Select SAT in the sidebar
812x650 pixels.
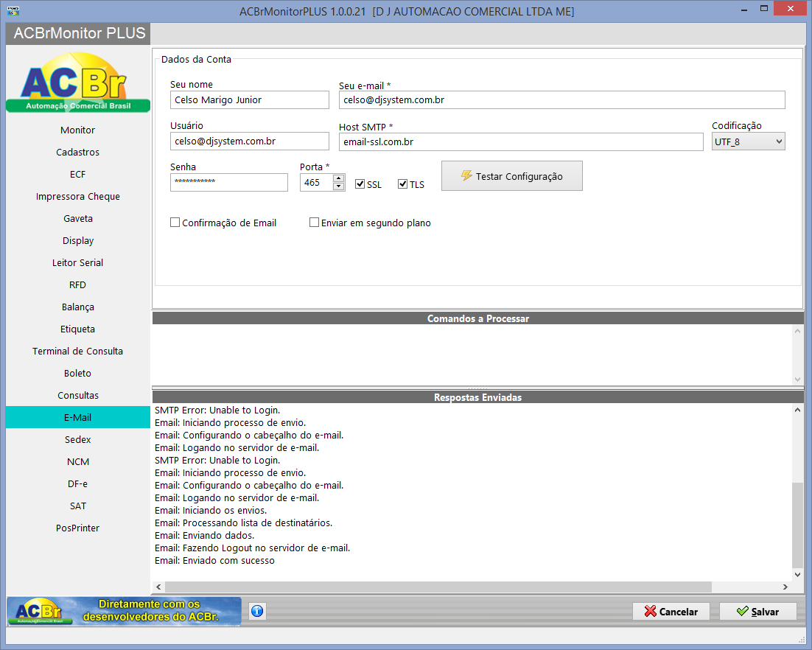[77, 506]
